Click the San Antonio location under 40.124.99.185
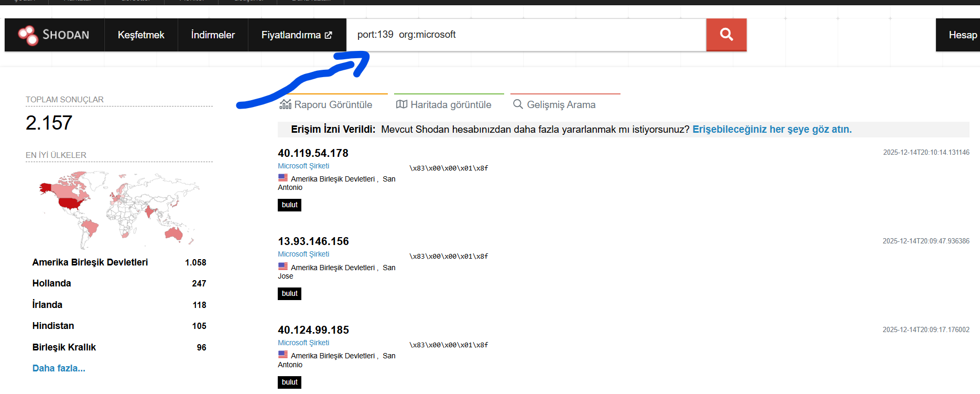This screenshot has width=980, height=394. tap(336, 360)
